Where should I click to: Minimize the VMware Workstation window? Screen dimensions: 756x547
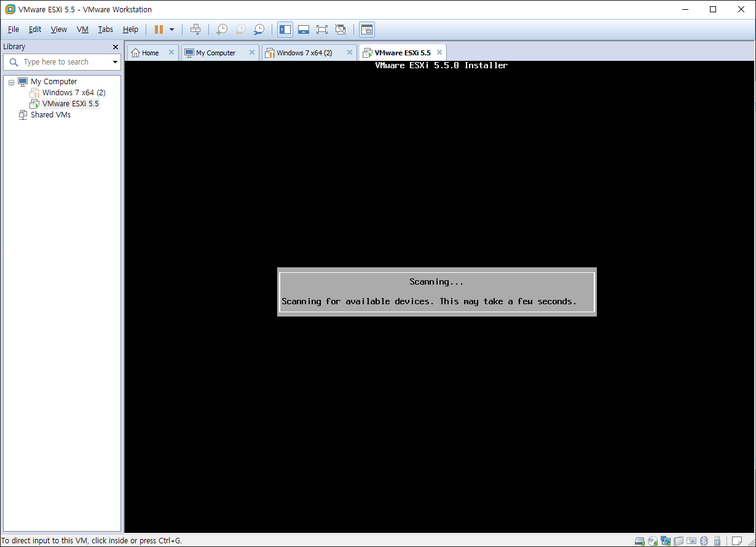685,9
